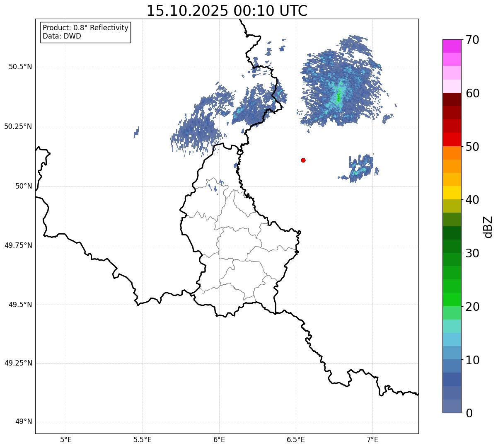This screenshot has width=498, height=448.
Task: Click the latitude label 49.5°N
Action: [20, 305]
